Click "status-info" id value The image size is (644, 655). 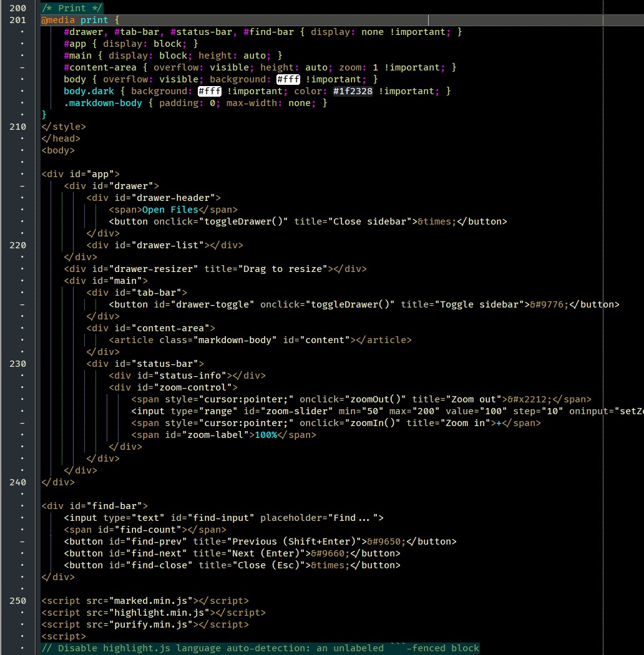[190, 376]
